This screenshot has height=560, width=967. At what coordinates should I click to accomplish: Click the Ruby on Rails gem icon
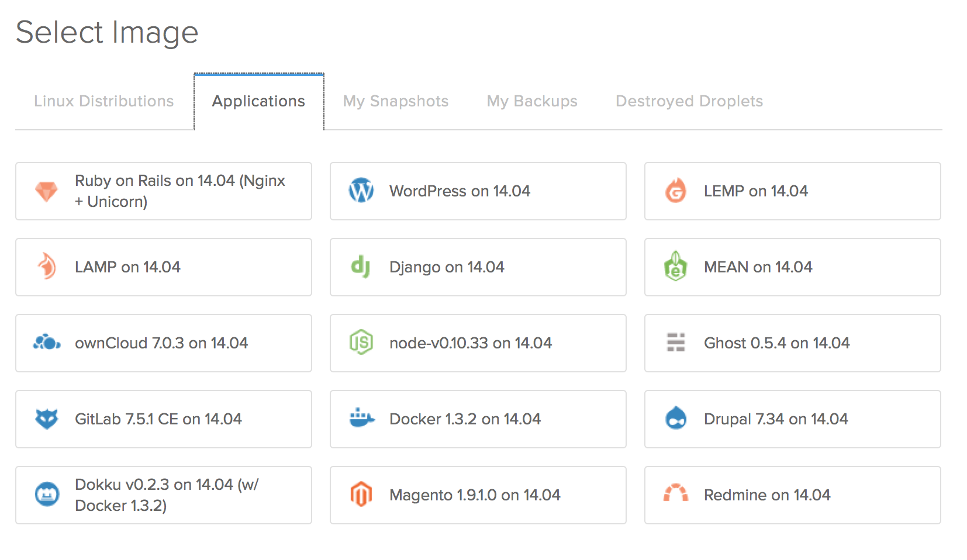47,191
